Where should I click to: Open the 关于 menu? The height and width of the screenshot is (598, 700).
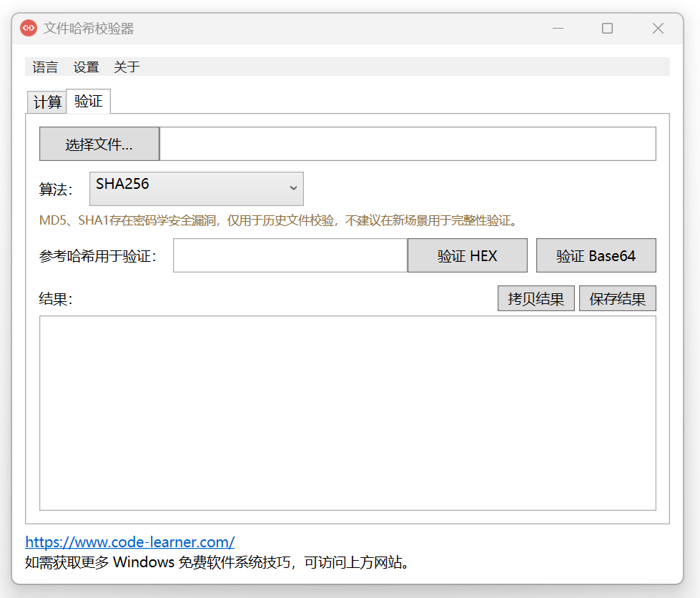[x=127, y=67]
